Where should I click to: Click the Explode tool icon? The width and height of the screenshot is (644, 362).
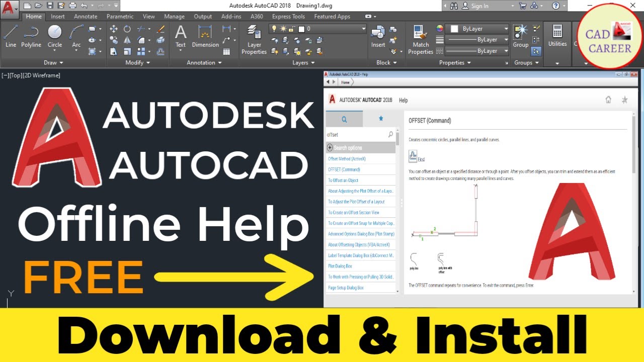click(x=160, y=40)
